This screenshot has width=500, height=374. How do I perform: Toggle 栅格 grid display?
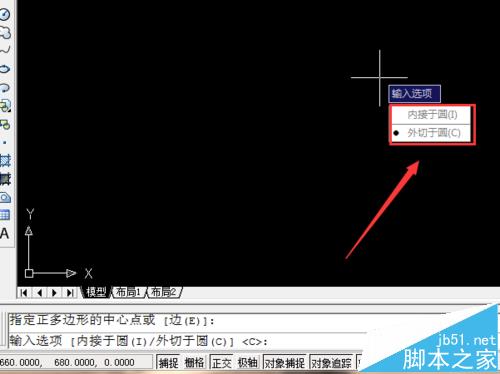coord(195,362)
